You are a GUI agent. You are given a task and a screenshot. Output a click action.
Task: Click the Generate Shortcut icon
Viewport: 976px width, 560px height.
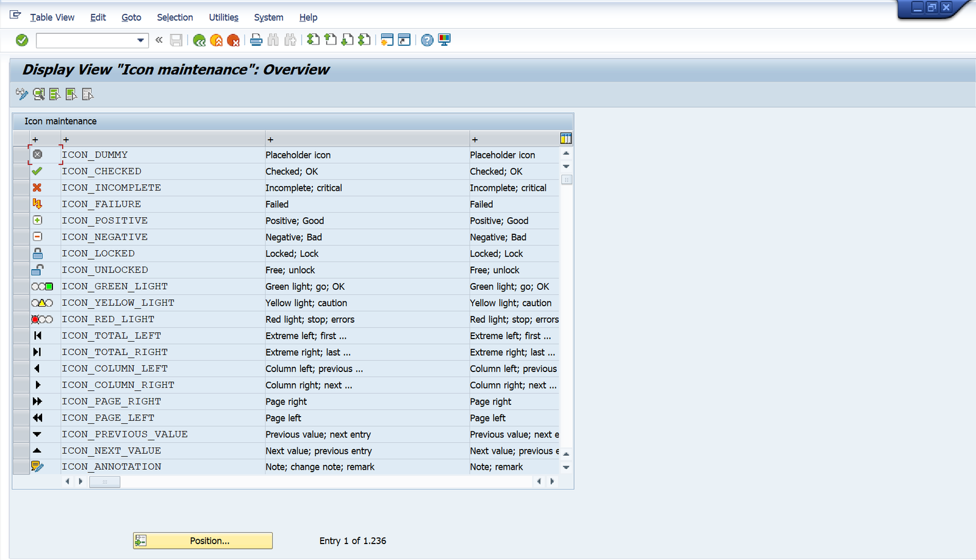pyautogui.click(x=404, y=40)
